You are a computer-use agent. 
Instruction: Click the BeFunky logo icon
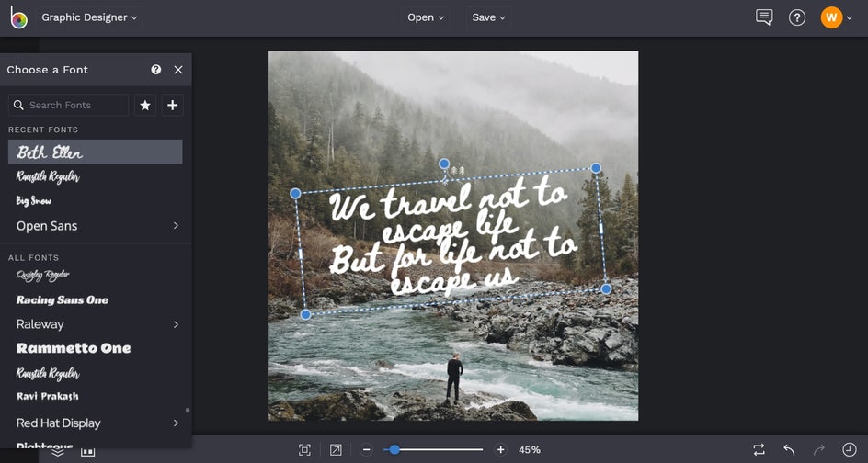[18, 17]
